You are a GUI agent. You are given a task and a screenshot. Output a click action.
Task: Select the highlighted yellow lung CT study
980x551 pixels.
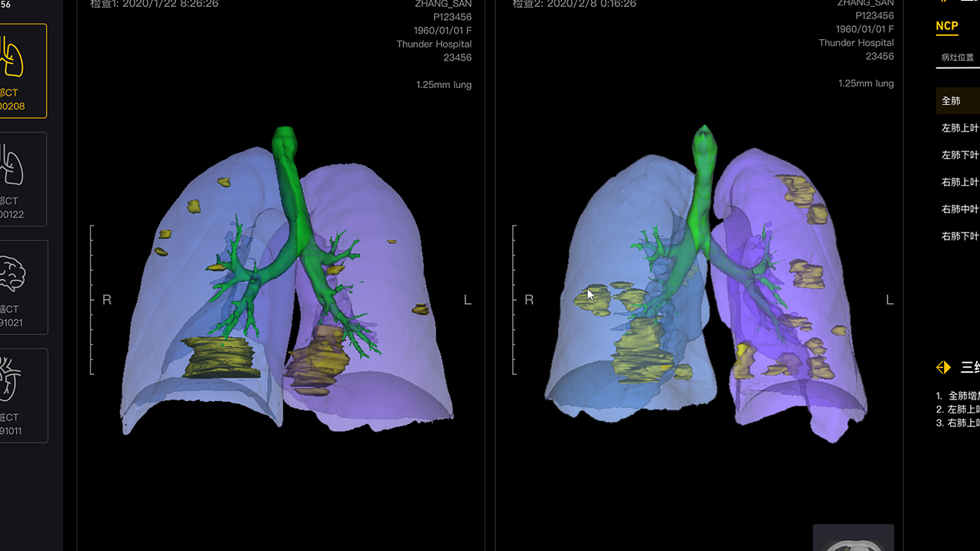pos(21,70)
